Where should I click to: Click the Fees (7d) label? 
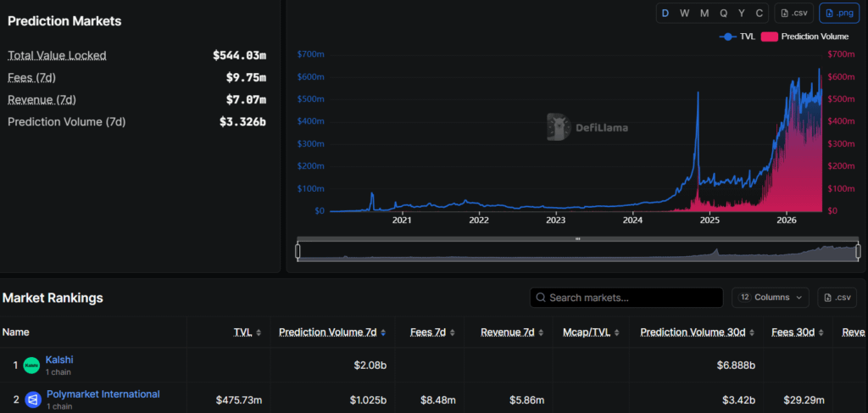tap(31, 77)
